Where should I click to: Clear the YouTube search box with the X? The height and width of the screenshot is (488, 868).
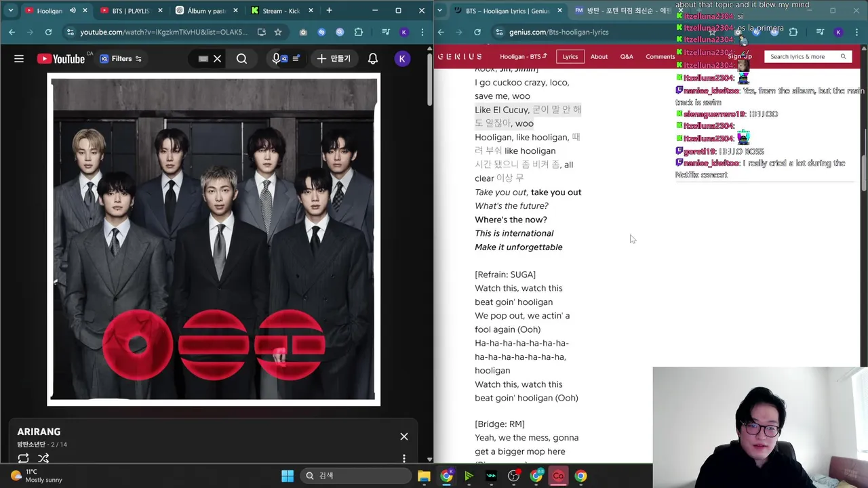point(217,59)
